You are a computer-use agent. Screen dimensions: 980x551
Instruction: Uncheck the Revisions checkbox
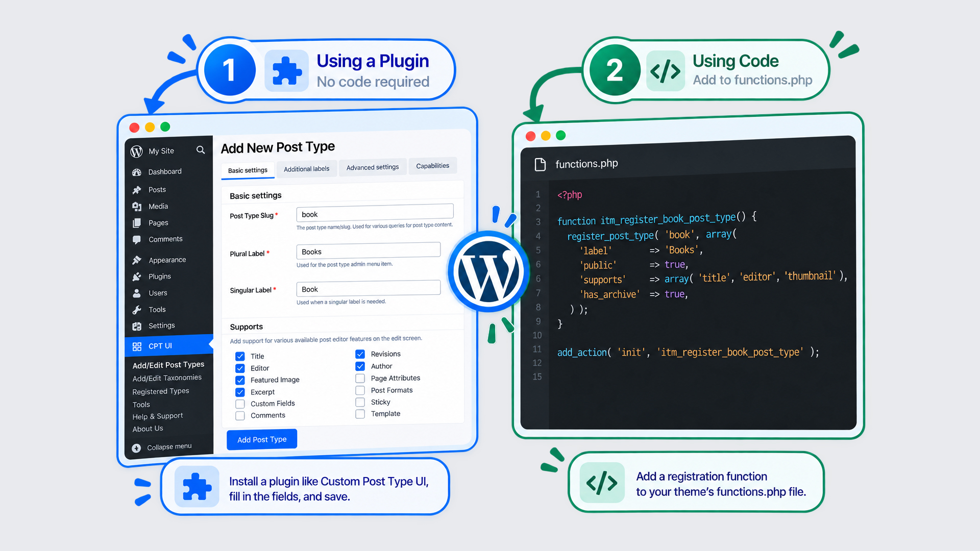point(360,354)
